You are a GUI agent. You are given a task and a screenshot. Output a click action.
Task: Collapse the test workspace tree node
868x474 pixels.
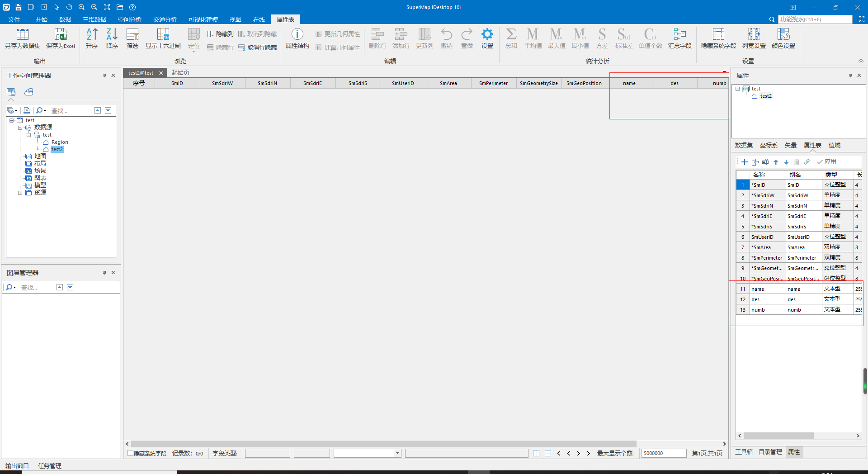[11, 120]
